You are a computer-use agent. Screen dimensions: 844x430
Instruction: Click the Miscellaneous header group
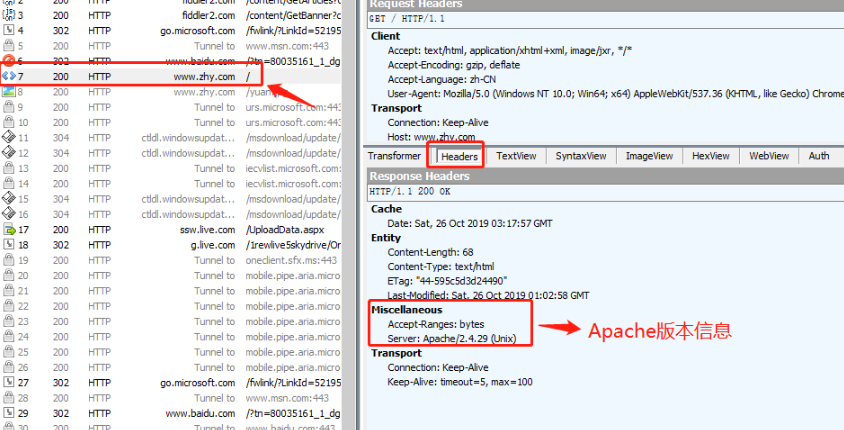406,310
